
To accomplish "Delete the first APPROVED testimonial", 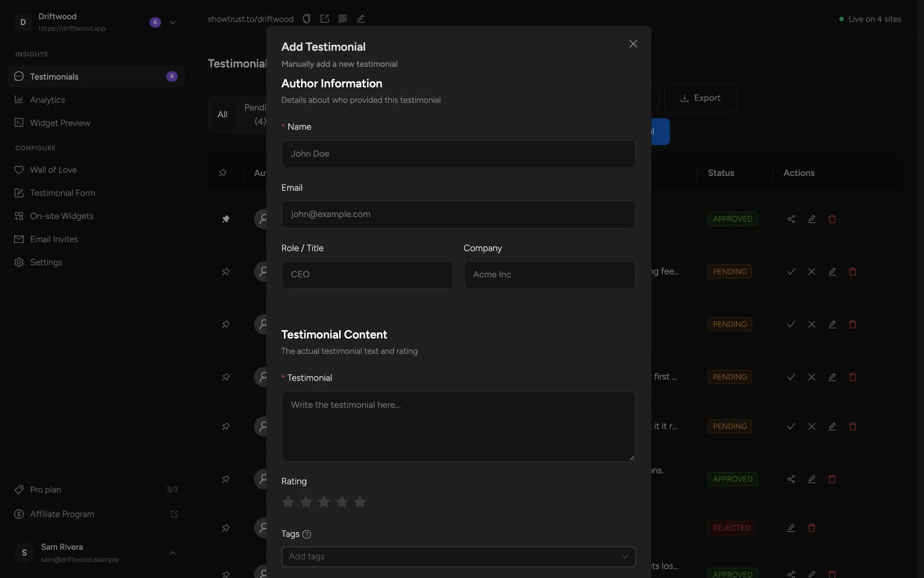I will click(x=832, y=219).
